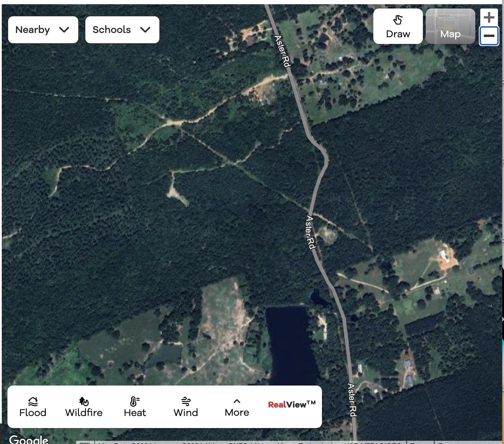
Task: Display the Wind risk layer
Action: coord(186,407)
